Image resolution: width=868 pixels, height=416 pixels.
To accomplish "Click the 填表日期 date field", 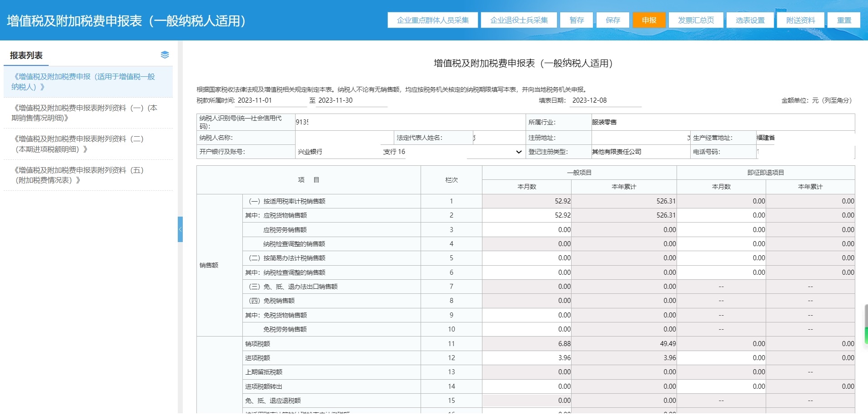I will point(605,100).
